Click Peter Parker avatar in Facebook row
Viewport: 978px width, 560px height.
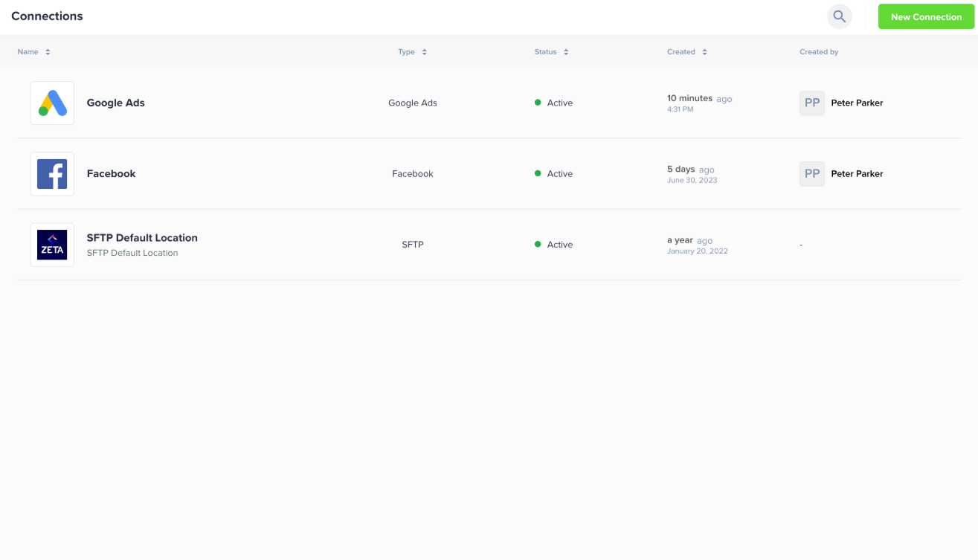point(811,174)
